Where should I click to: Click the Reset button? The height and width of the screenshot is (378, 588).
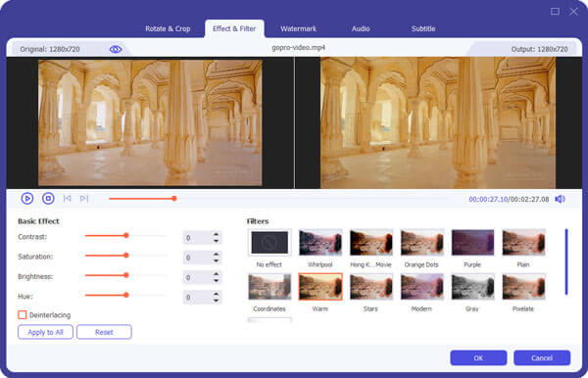pos(104,332)
